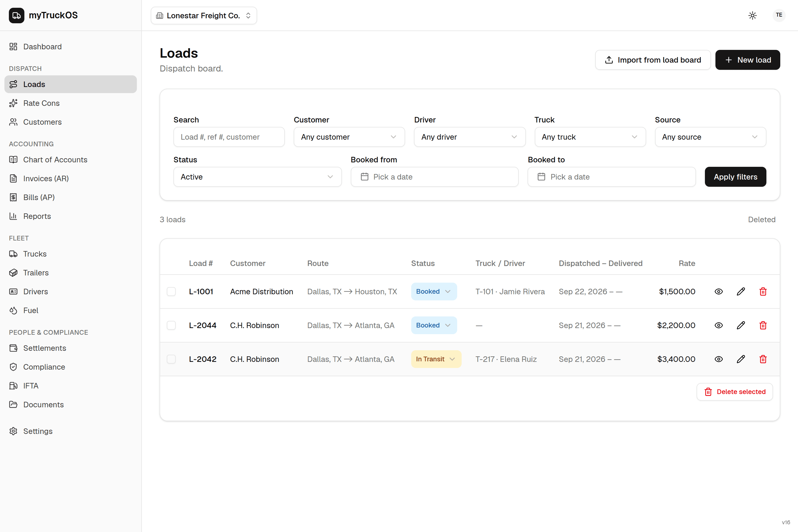Click Dallas, TX → Houston, TX route

(x=352, y=291)
